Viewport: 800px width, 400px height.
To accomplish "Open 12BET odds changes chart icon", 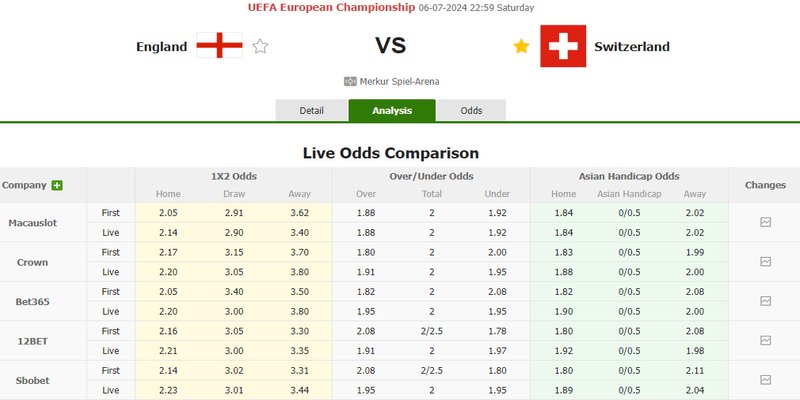I will click(x=765, y=340).
